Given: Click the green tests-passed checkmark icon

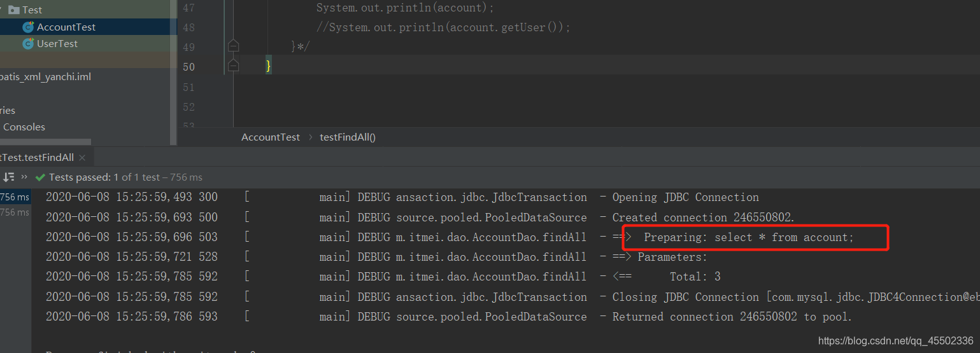Looking at the screenshot, I should tap(41, 177).
